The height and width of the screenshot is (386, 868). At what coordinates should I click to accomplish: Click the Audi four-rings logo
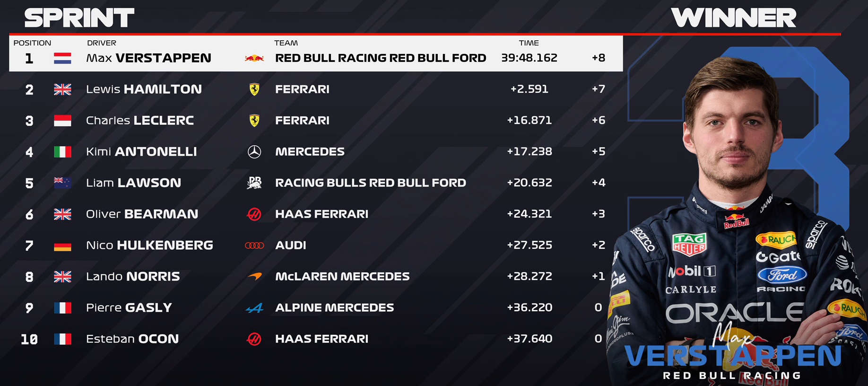pyautogui.click(x=254, y=246)
